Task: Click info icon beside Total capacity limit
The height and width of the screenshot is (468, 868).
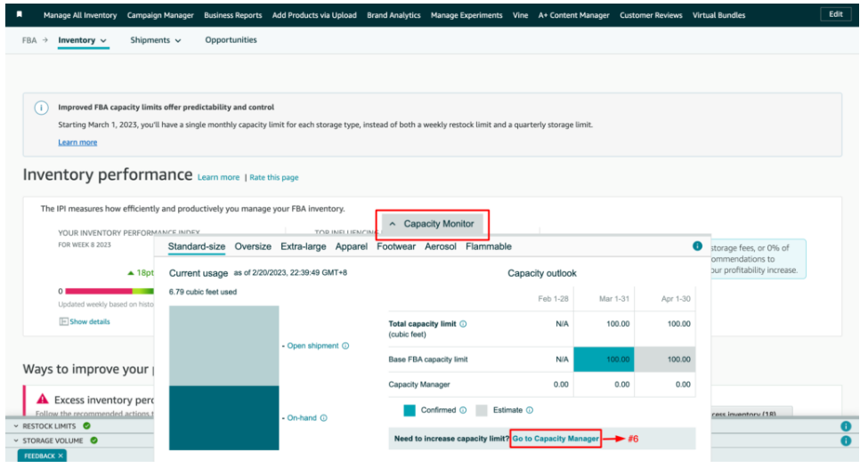Action: click(463, 324)
